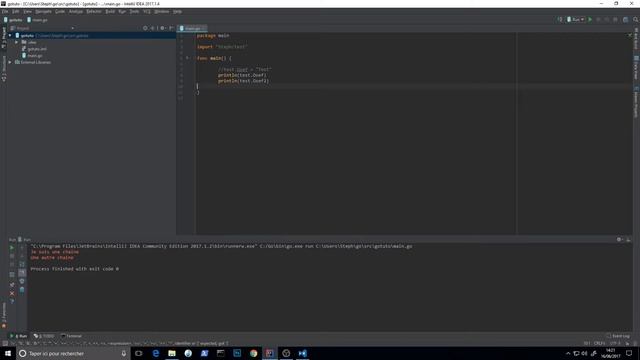Fold the func main block in the gutter
Screen dimensions: 640x360
(187, 58)
